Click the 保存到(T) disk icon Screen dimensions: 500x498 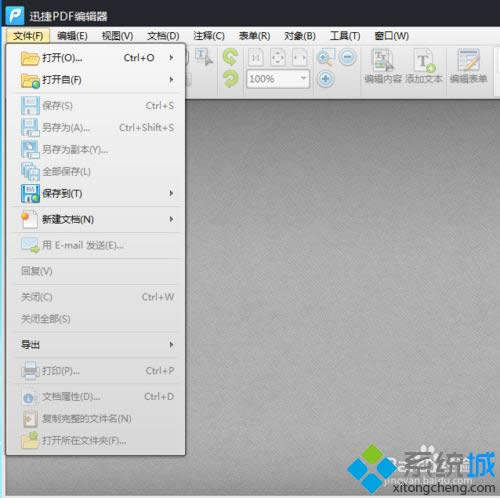pyautogui.click(x=30, y=193)
